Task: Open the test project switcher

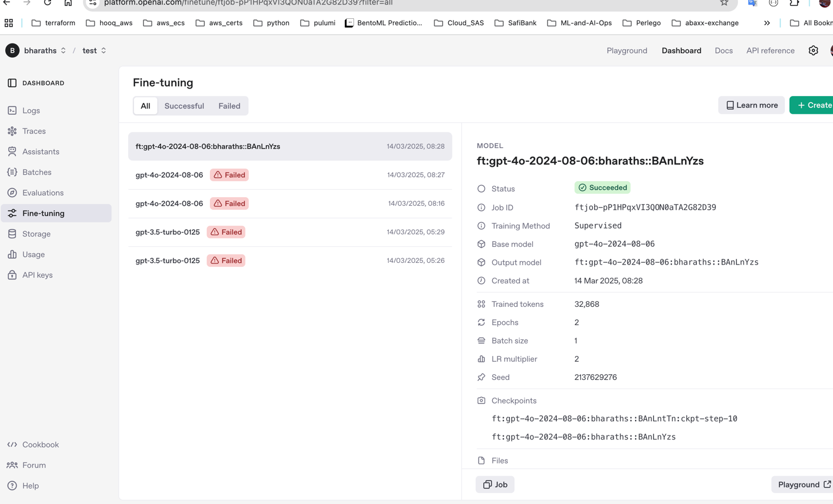Action: tap(94, 50)
